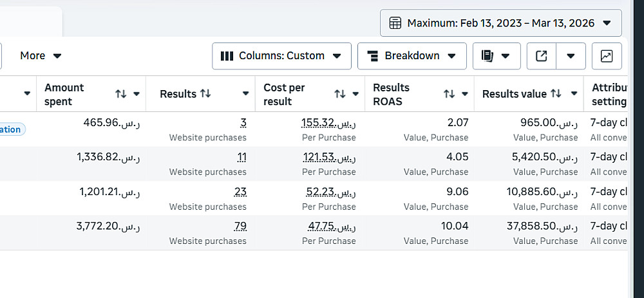The width and height of the screenshot is (644, 298).
Task: Click the 23 website purchases result
Action: click(x=240, y=191)
